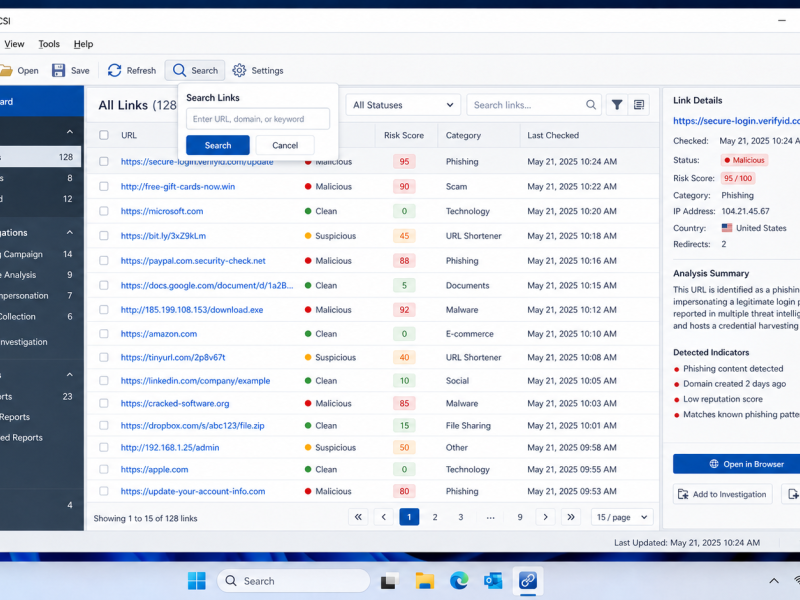Open the 15 / page dropdown

[622, 517]
